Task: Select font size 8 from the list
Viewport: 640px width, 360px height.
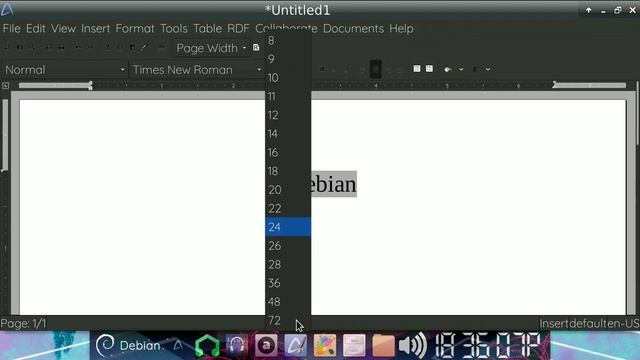Action: click(288, 40)
